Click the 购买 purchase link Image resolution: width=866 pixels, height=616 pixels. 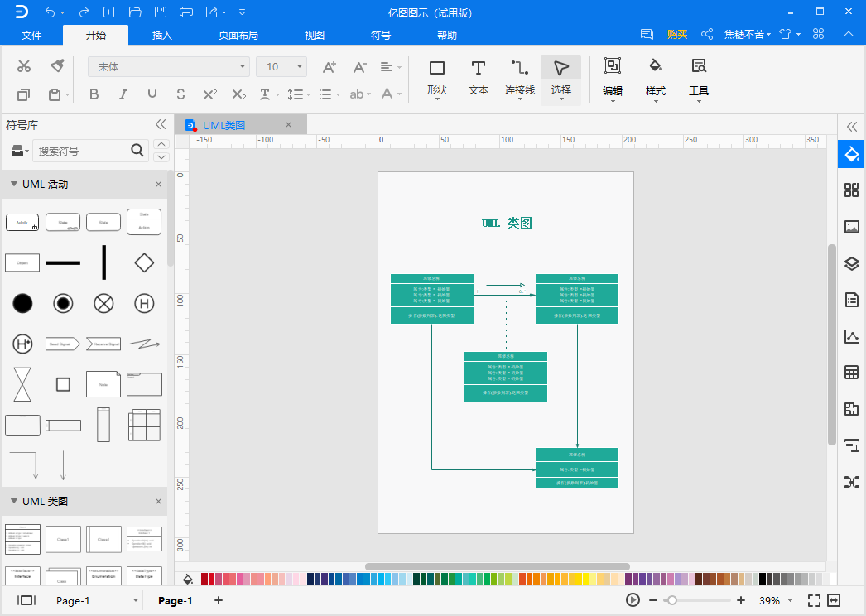[x=677, y=34]
